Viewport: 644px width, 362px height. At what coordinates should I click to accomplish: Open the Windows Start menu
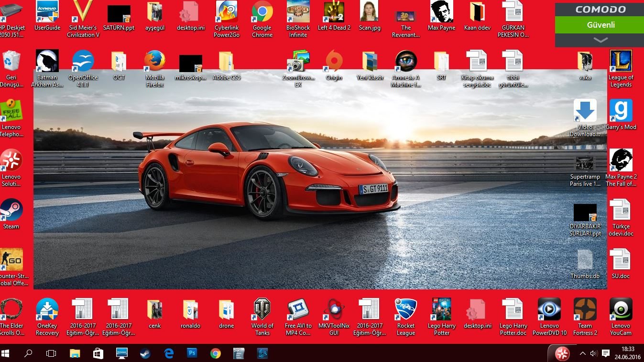point(6,353)
